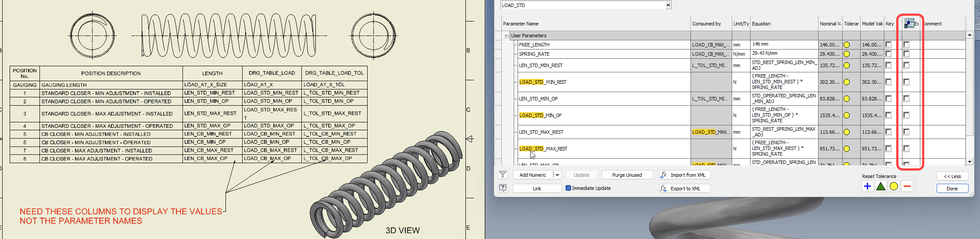Click tolerance yellow circle in LEN_STD_MAX_REST row
This screenshot has height=239, width=980.
(847, 132)
